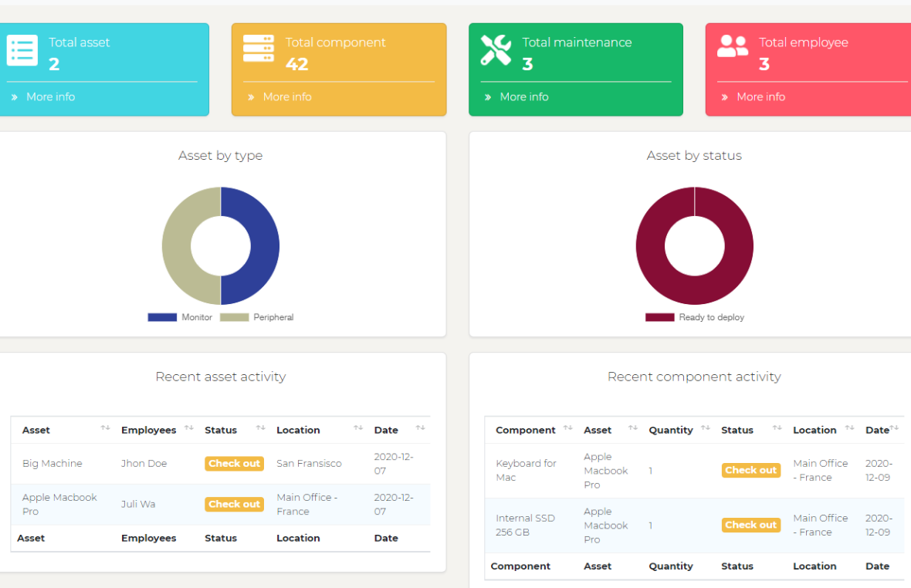Sort component table by Quantity column arrows

pos(705,428)
